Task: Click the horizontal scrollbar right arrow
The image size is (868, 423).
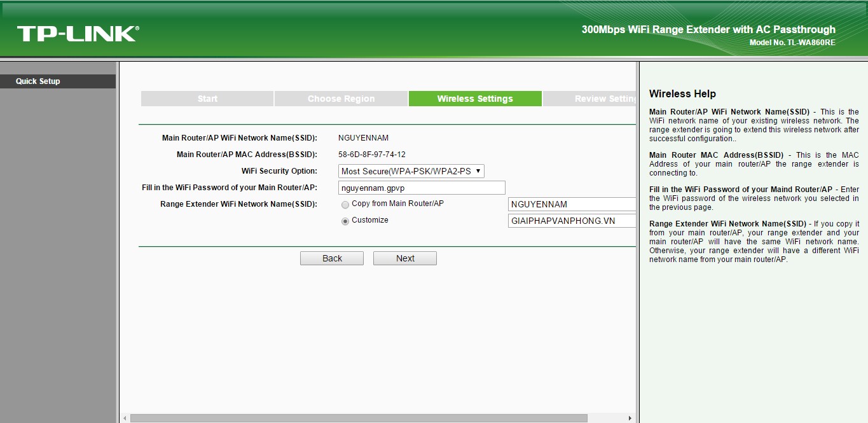Action: 630,419
